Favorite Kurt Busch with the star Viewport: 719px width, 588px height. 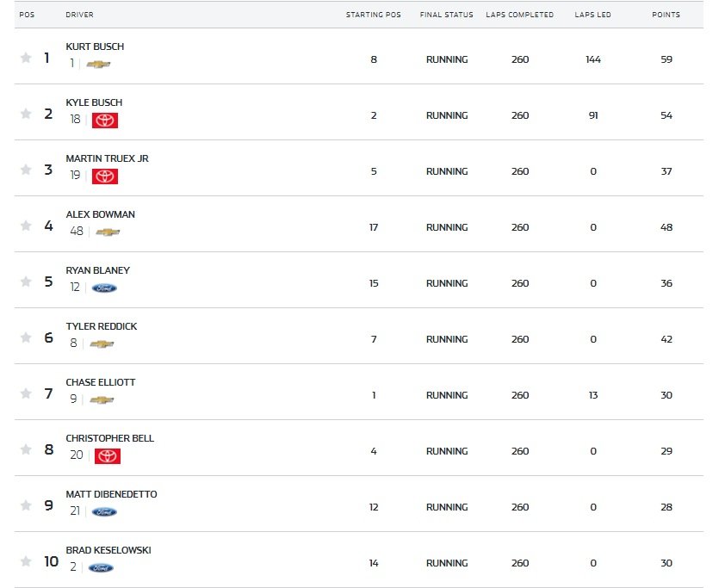26,59
